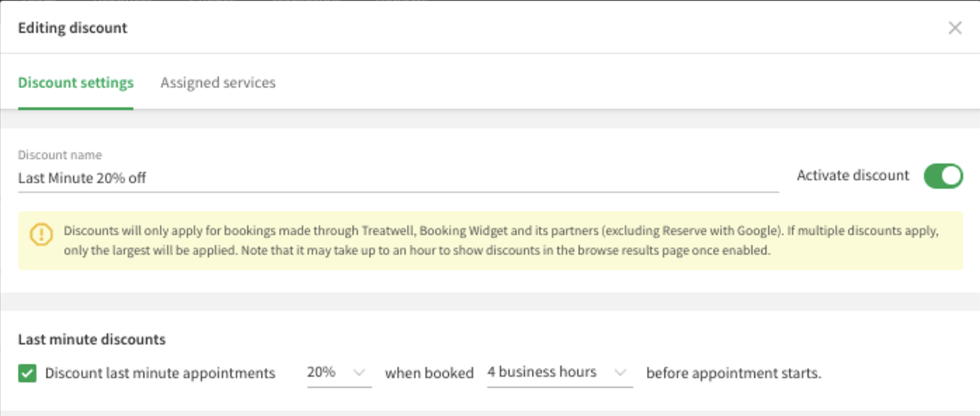Click the empty right end of the discount name field

click(639, 178)
